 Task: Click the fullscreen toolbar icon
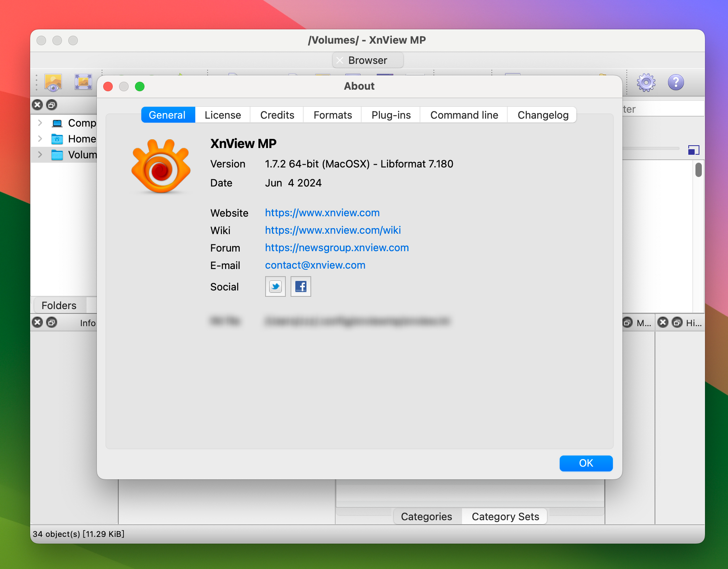tap(83, 82)
